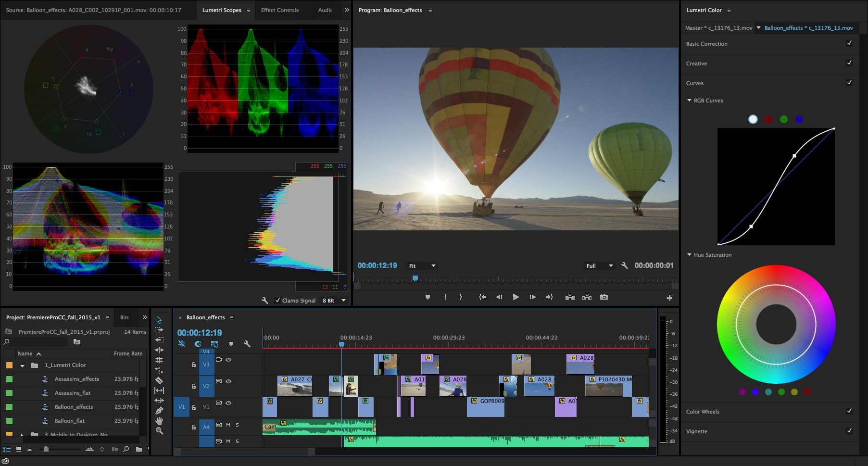Select the red channel curve swatch

pos(768,119)
